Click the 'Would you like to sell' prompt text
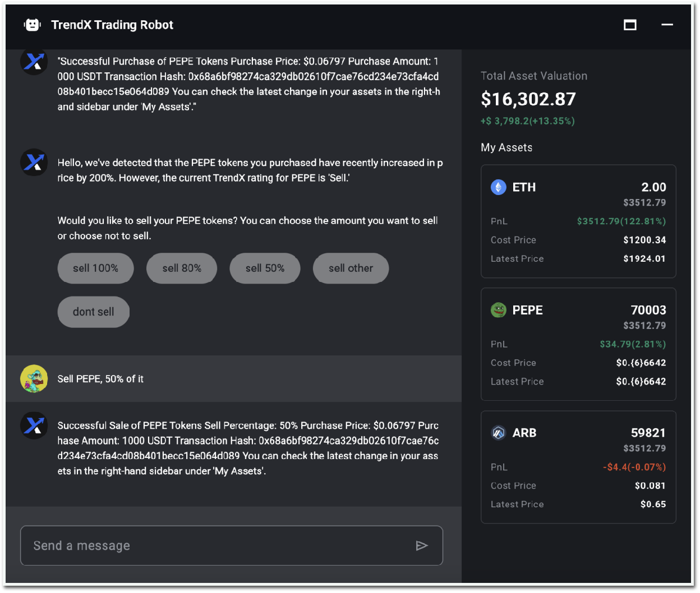This screenshot has height=593, width=700. click(x=247, y=228)
